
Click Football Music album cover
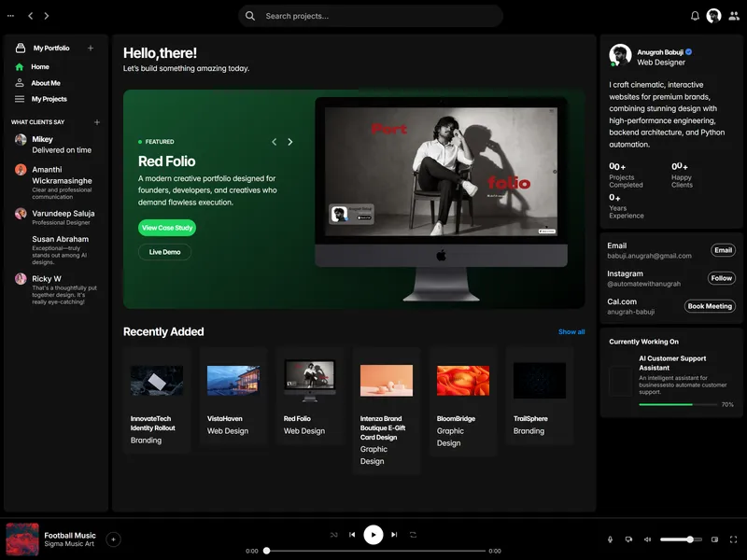click(22, 539)
